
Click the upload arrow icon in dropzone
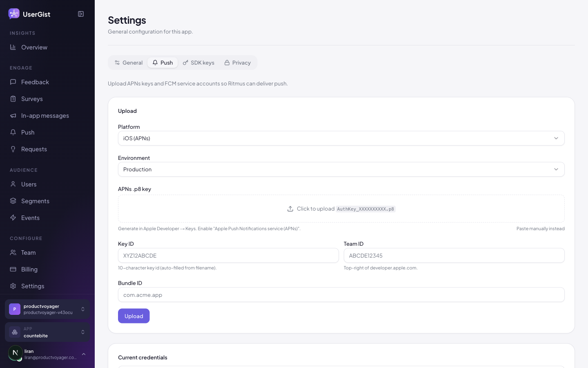click(290, 209)
